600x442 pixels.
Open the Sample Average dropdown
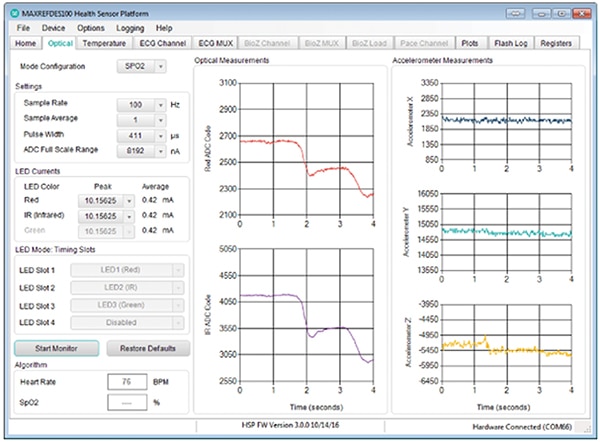tap(139, 119)
